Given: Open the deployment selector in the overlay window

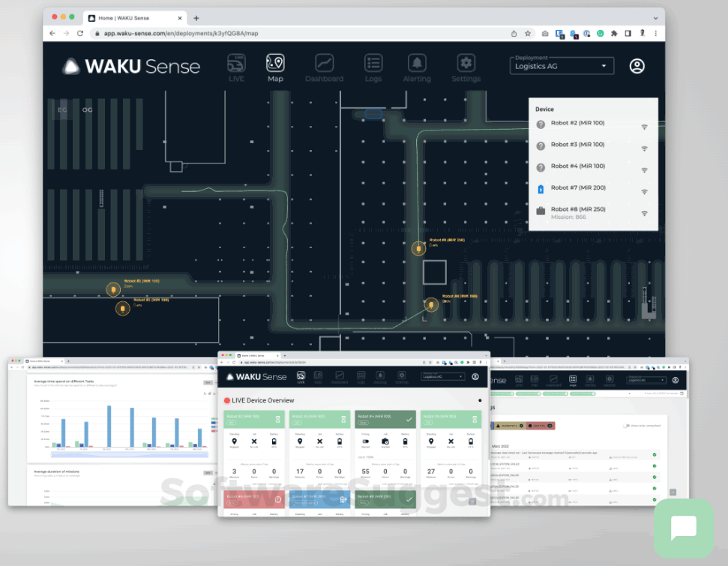Looking at the screenshot, I should (x=443, y=376).
